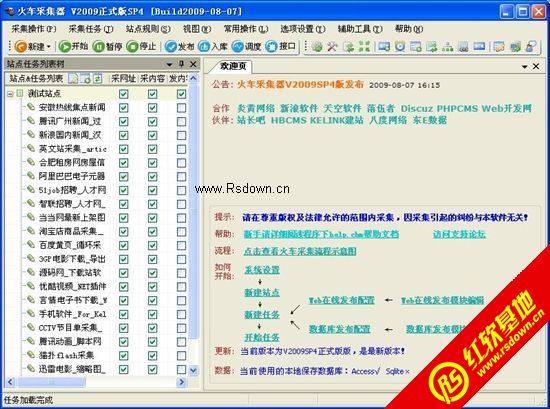Enable 发内容 checkbox for 新浪国内新闻 task
Screen dimensions: 550x409
[x=181, y=135]
